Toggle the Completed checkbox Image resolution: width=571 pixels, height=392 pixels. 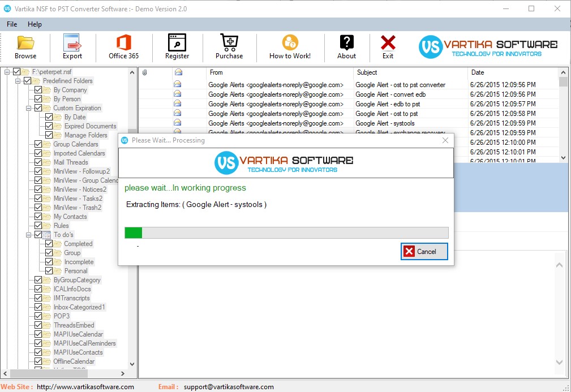tap(49, 243)
